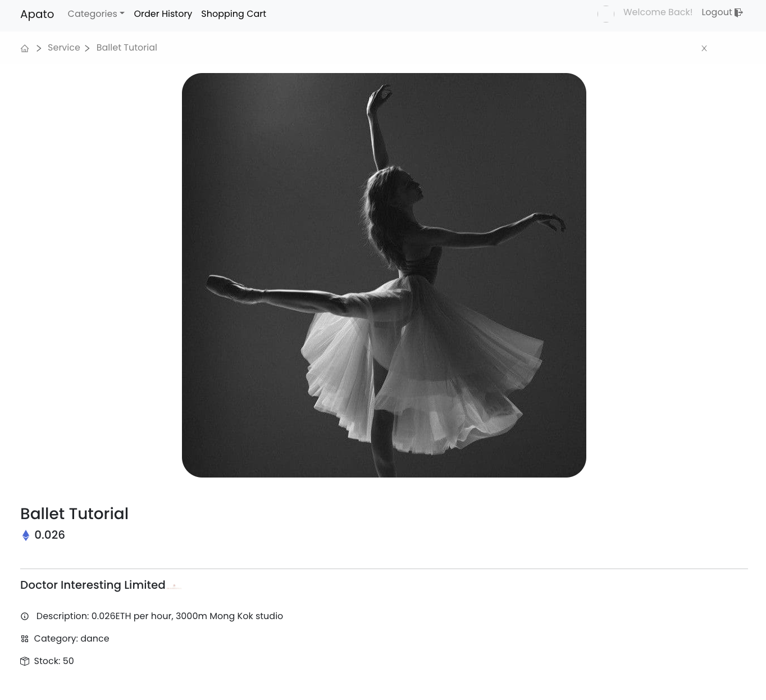
Task: Click the ballet dancer product image
Action: point(384,275)
